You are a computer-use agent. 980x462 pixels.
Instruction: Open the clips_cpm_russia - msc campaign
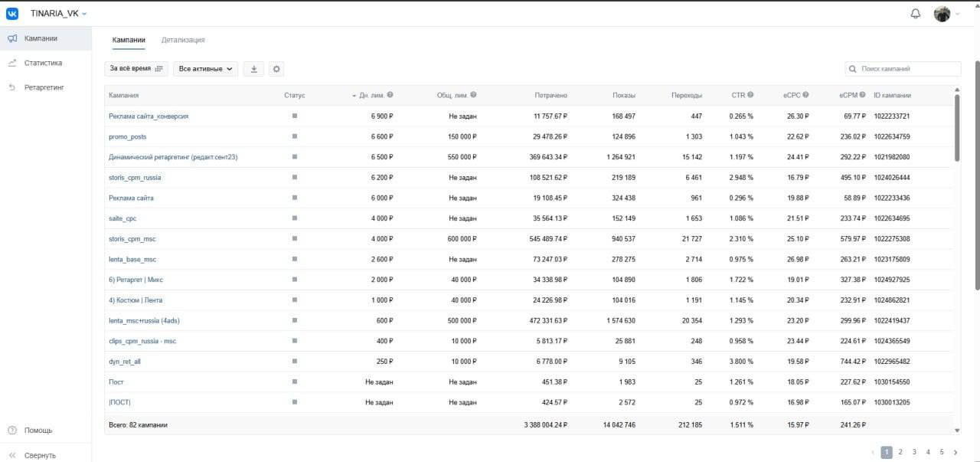(142, 341)
